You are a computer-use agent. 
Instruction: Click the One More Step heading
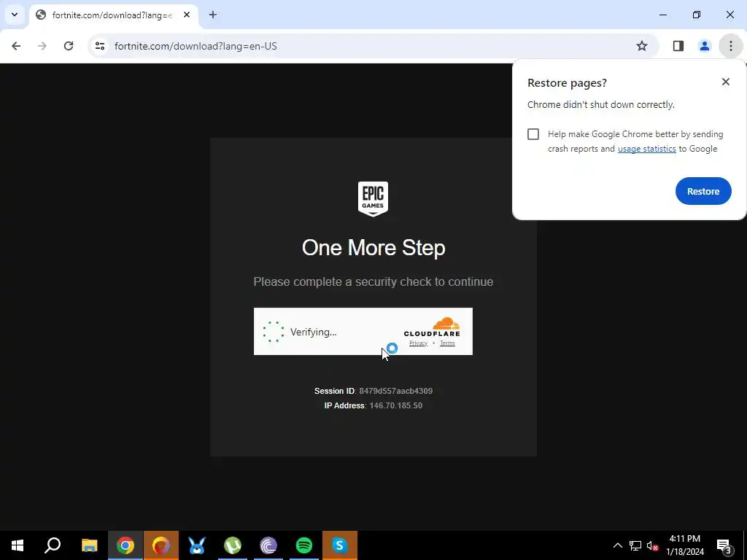pyautogui.click(x=373, y=248)
